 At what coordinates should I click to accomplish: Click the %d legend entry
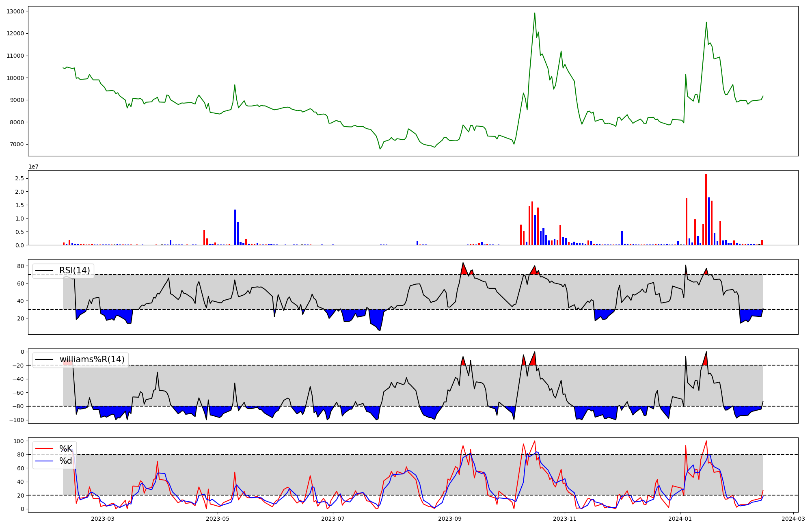pyautogui.click(x=66, y=461)
